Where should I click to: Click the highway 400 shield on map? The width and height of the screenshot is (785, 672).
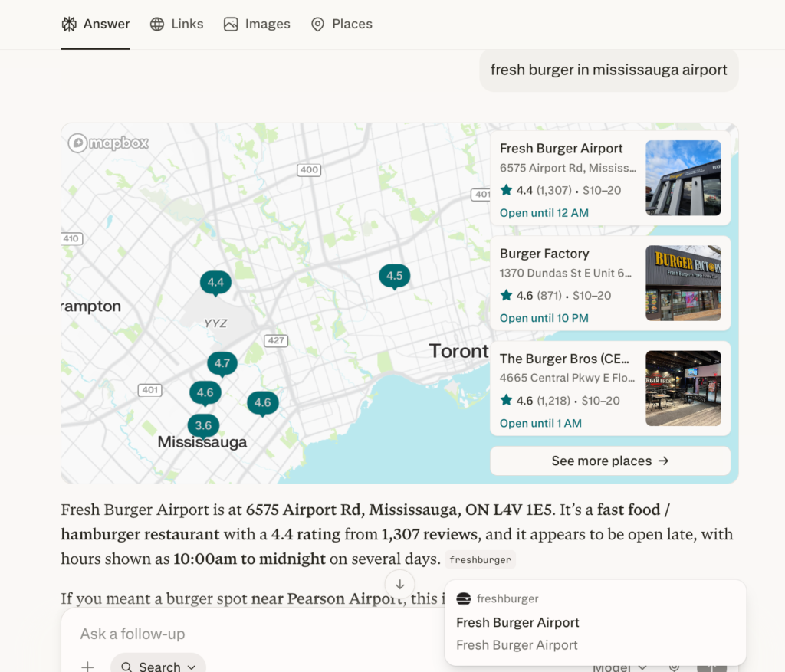tap(309, 170)
